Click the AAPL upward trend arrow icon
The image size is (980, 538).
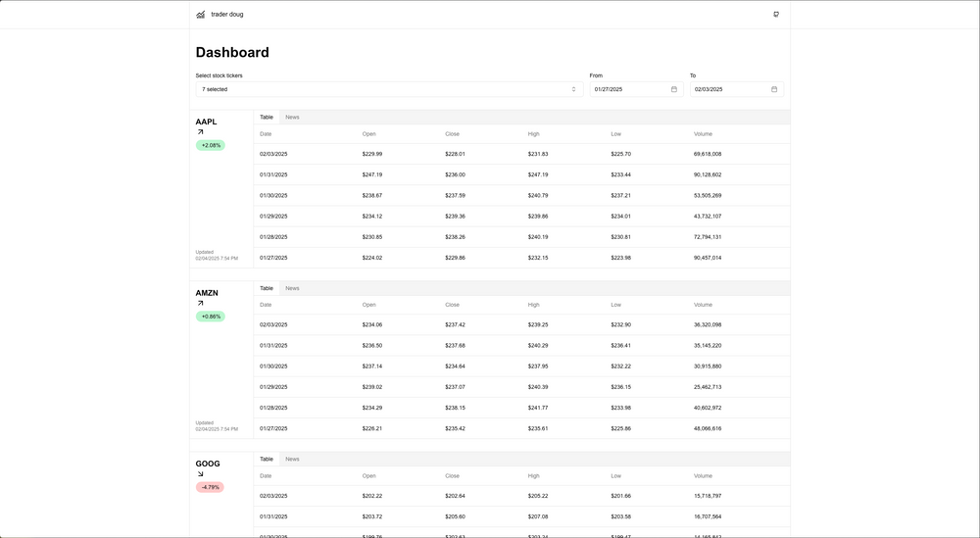pos(200,132)
